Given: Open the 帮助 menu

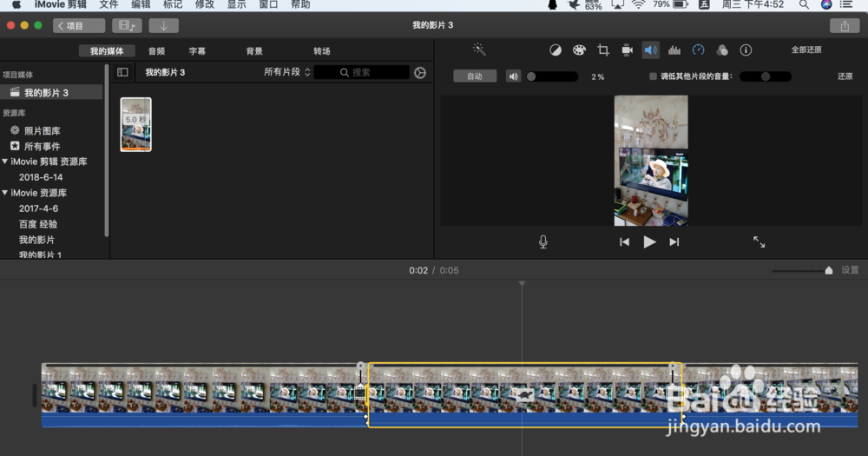Looking at the screenshot, I should [x=300, y=4].
